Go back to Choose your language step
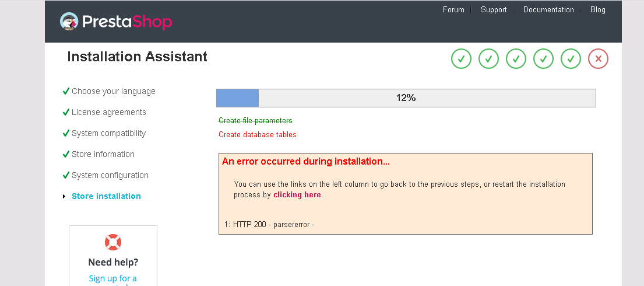The image size is (644, 286). pos(113,91)
